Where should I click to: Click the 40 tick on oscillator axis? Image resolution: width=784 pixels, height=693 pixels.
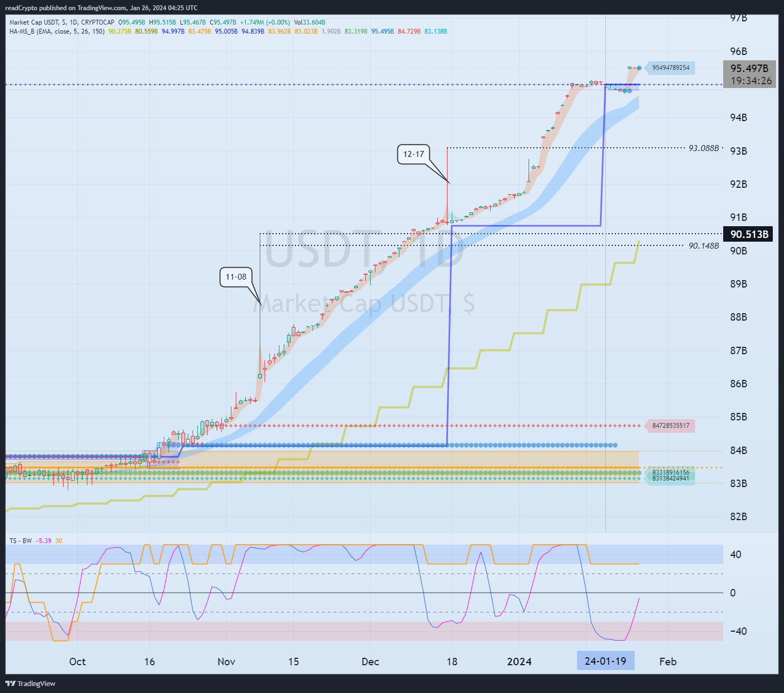click(x=735, y=555)
